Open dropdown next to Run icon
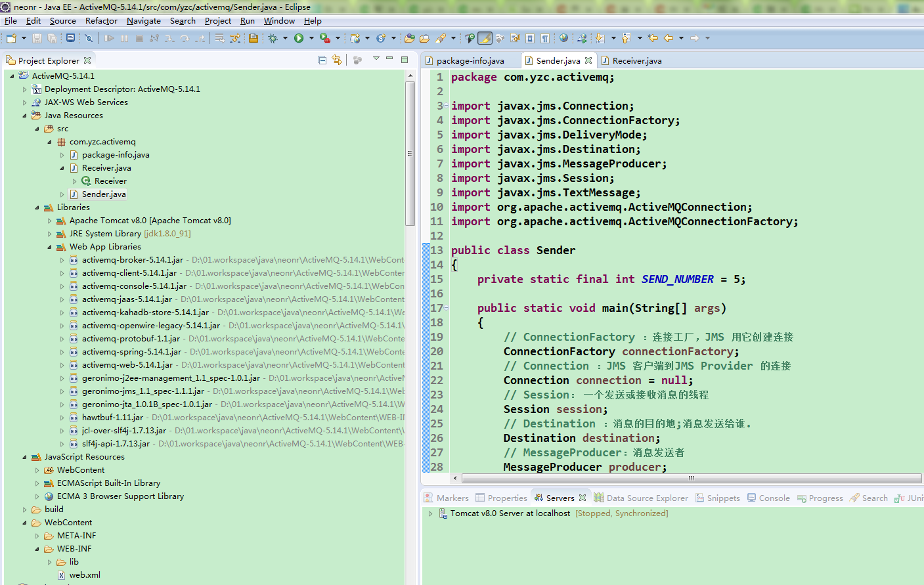This screenshot has width=924, height=585. click(311, 38)
